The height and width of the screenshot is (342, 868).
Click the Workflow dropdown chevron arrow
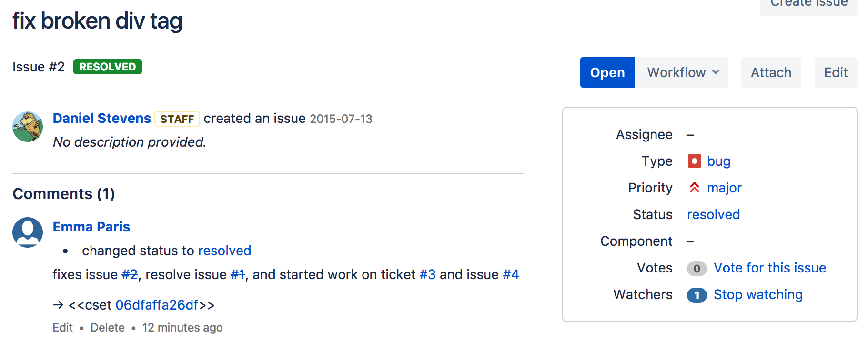point(716,72)
